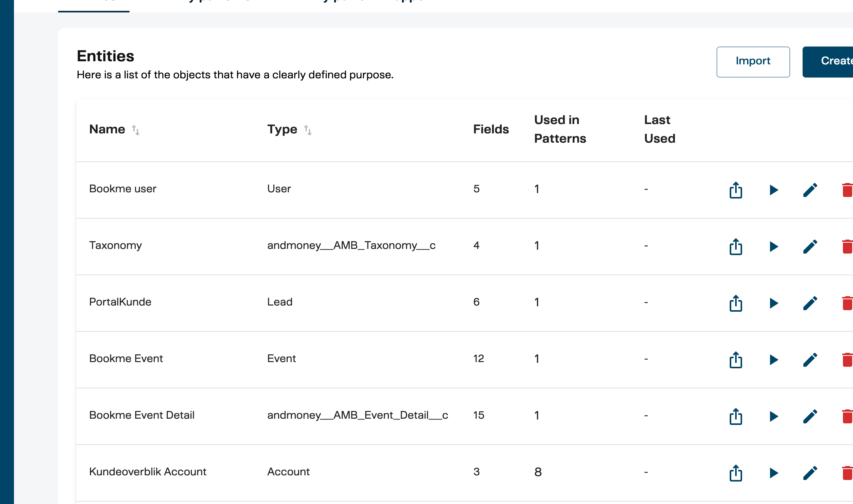The image size is (853, 504).
Task: Edit the Bookme Event Detail entity
Action: click(810, 416)
